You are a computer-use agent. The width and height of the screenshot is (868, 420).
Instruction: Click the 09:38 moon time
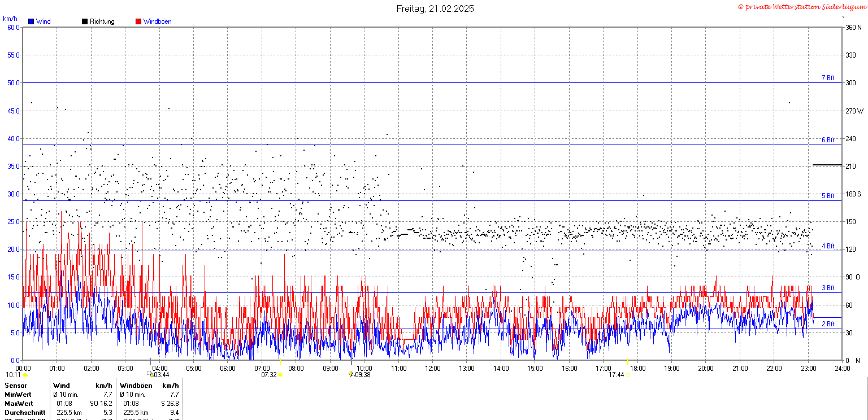click(363, 375)
